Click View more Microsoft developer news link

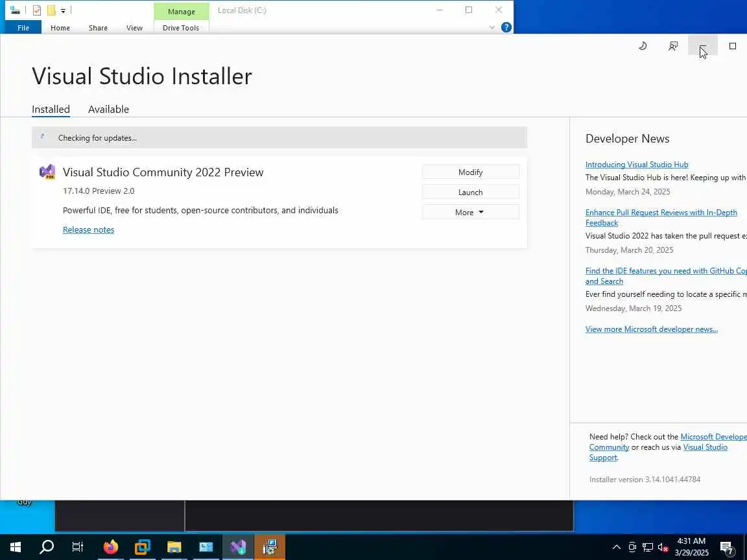point(651,329)
